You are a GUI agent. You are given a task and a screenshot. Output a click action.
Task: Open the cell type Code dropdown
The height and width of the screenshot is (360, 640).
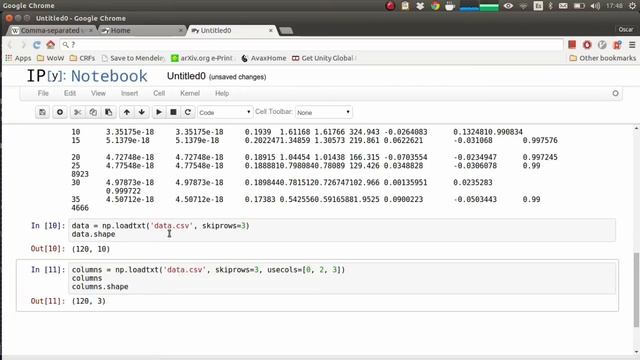225,112
